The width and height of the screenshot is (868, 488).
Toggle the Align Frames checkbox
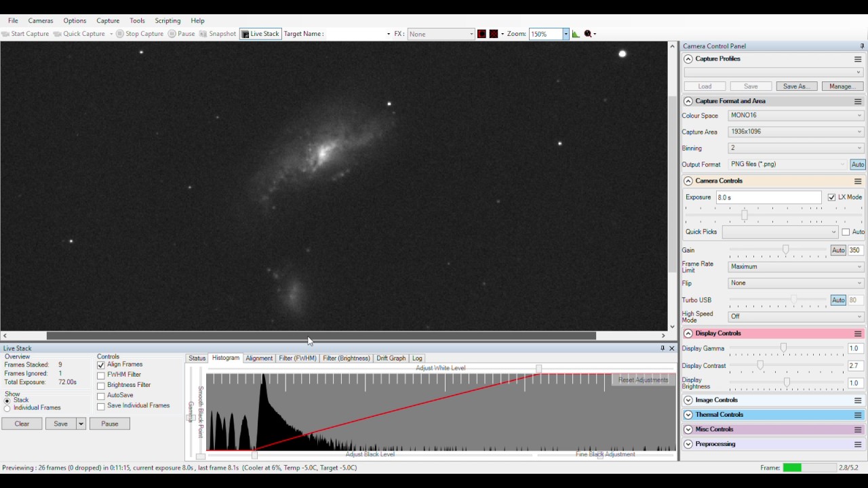coord(101,365)
